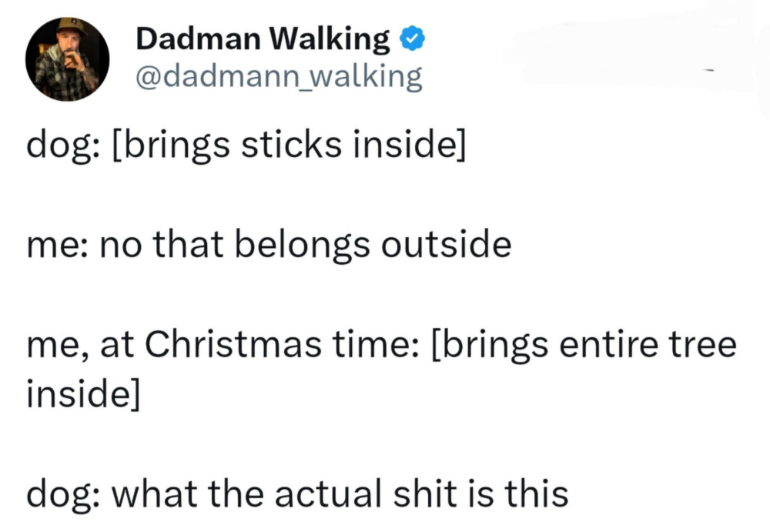Open the @dadmann_walking handle link
The image size is (770, 532).
click(x=278, y=77)
